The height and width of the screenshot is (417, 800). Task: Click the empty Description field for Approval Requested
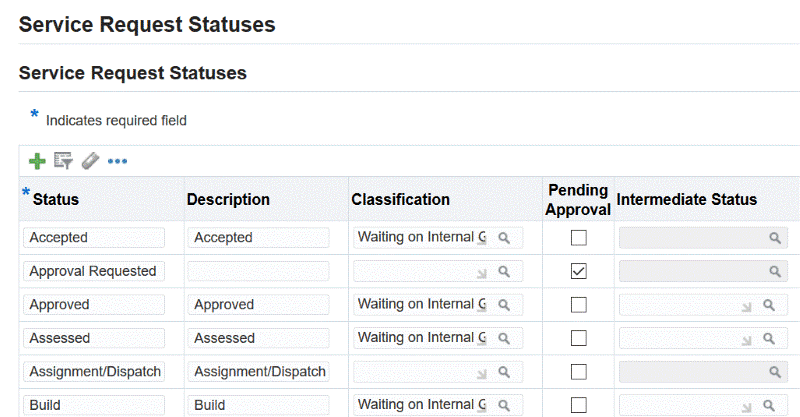[x=258, y=271]
